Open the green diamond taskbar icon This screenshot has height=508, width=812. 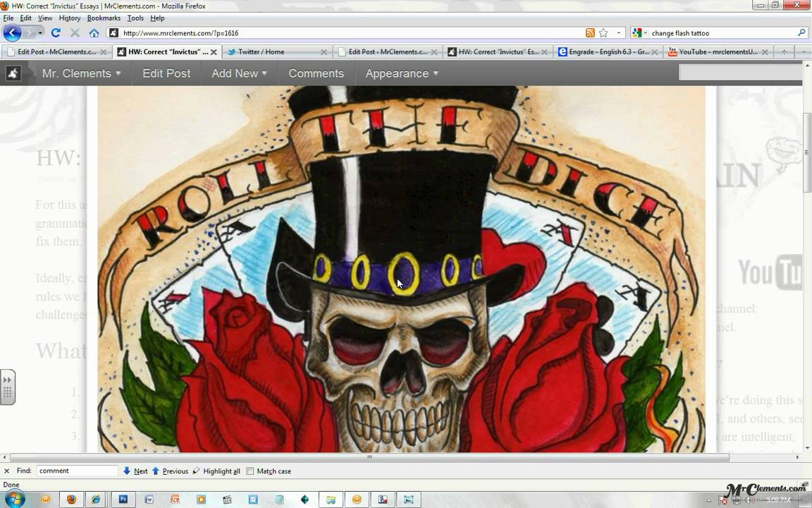point(304,500)
